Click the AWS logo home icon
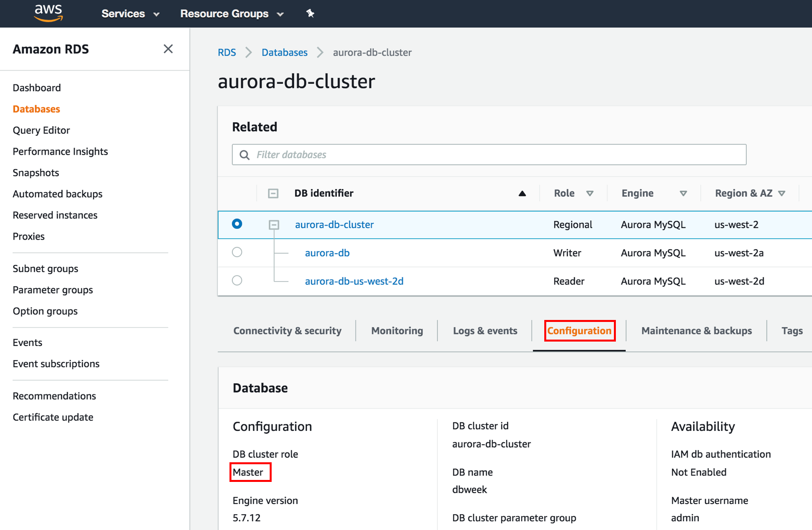This screenshot has width=812, height=530. pyautogui.click(x=48, y=13)
